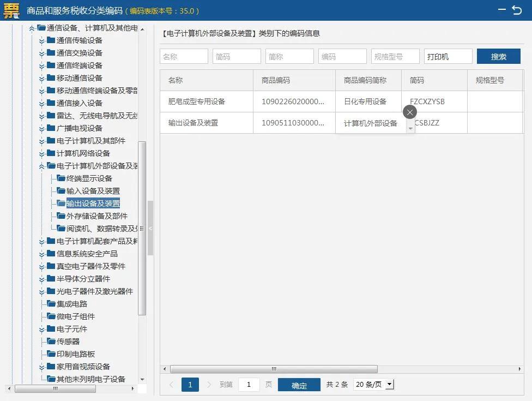Screen dimensions: 532x401
Task: Select page 1 in the pagination bar
Action: [190, 384]
